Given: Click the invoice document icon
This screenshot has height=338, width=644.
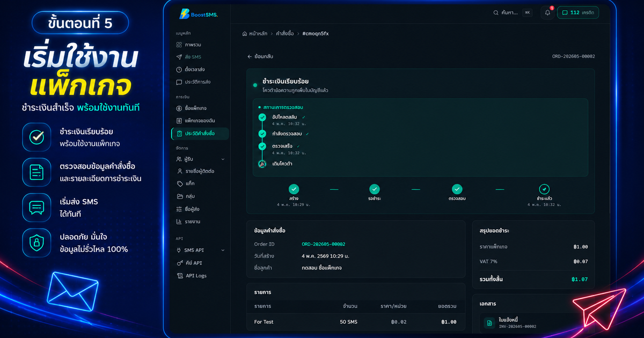Looking at the screenshot, I should [489, 322].
